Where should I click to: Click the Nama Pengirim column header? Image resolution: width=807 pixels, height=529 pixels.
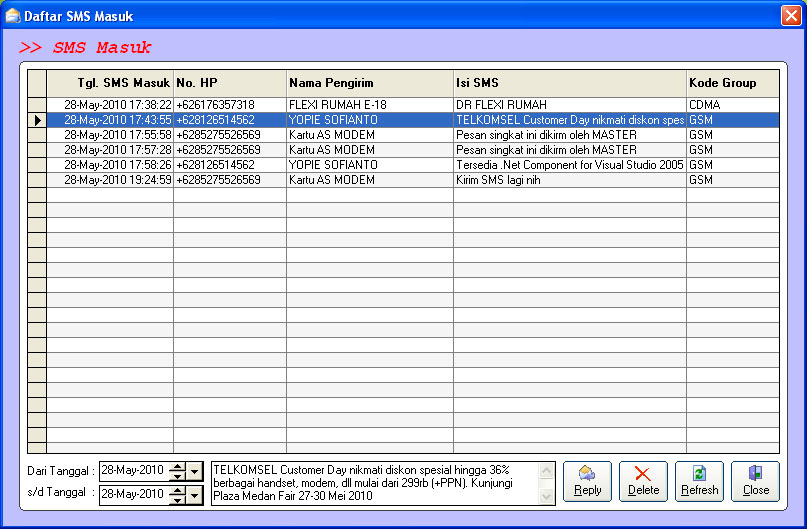click(x=369, y=83)
